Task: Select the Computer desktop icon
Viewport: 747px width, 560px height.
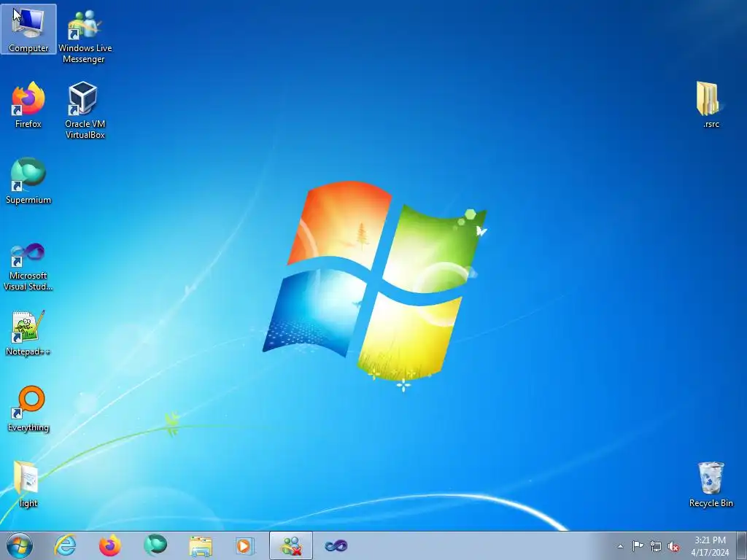Action: click(x=28, y=29)
